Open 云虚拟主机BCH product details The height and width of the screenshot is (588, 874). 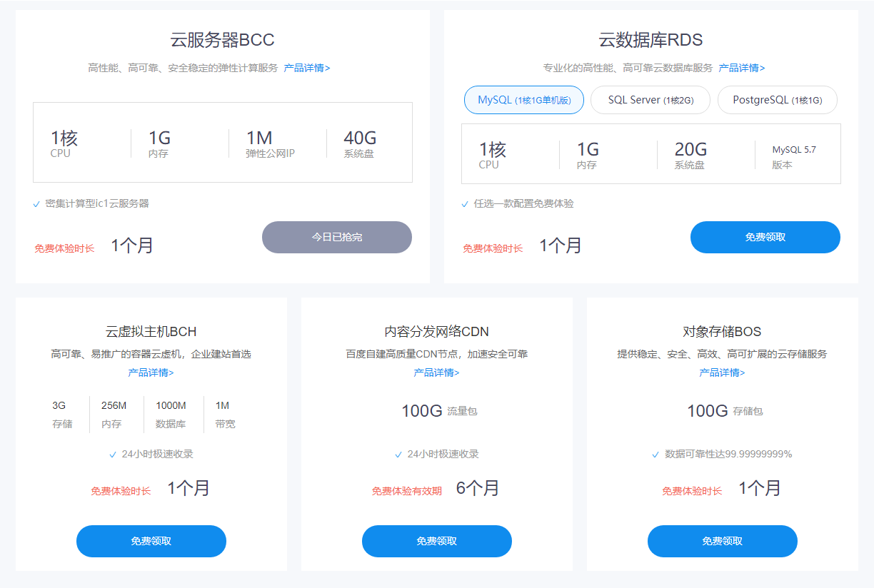point(151,372)
